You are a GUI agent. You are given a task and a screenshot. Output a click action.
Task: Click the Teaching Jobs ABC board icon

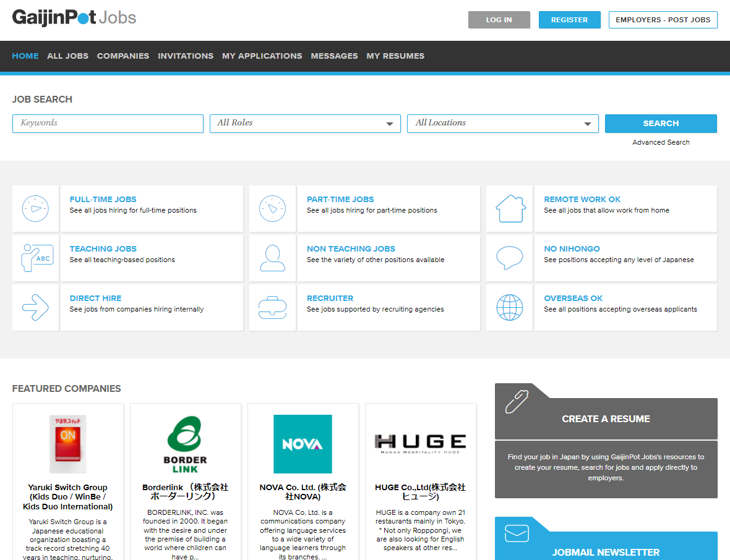point(37,258)
